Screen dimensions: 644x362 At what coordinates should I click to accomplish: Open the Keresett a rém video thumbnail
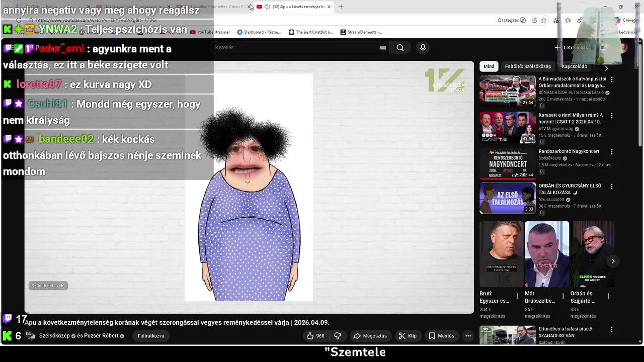coord(508,127)
